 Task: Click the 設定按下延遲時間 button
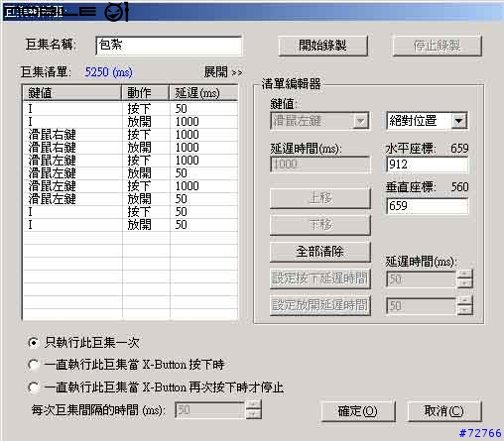[x=320, y=278]
